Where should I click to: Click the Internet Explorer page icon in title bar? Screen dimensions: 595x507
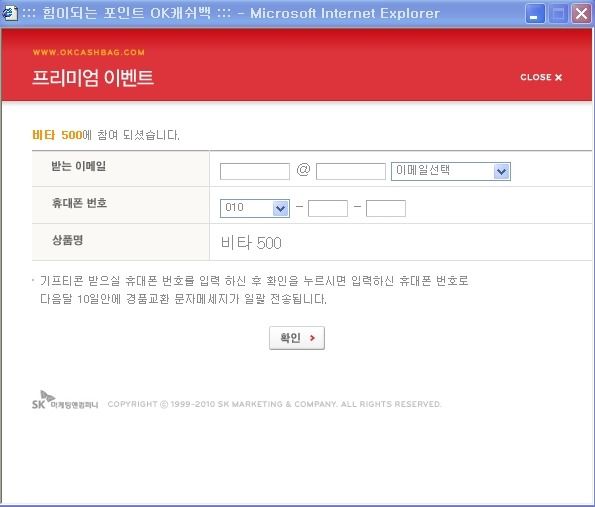click(9, 14)
